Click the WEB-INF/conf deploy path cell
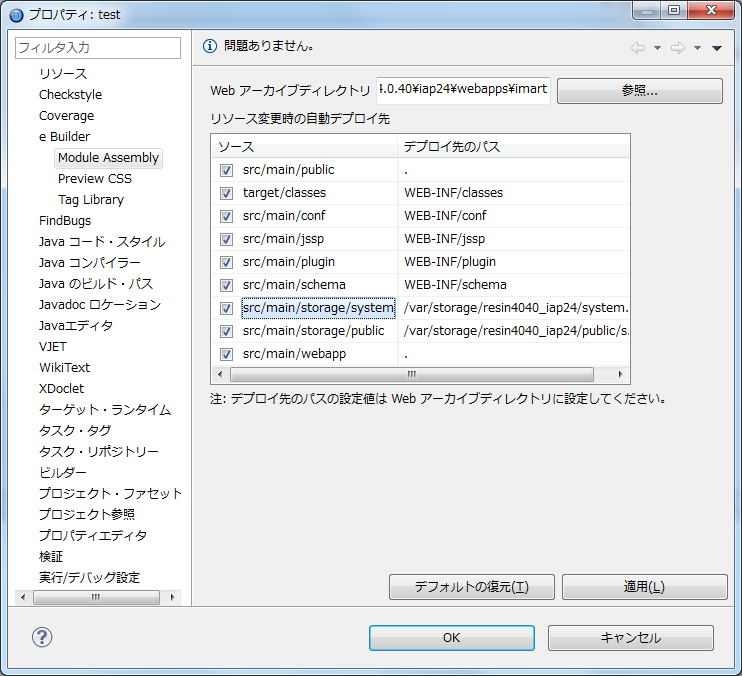Viewport: 742px width, 676px height. pyautogui.click(x=514, y=216)
